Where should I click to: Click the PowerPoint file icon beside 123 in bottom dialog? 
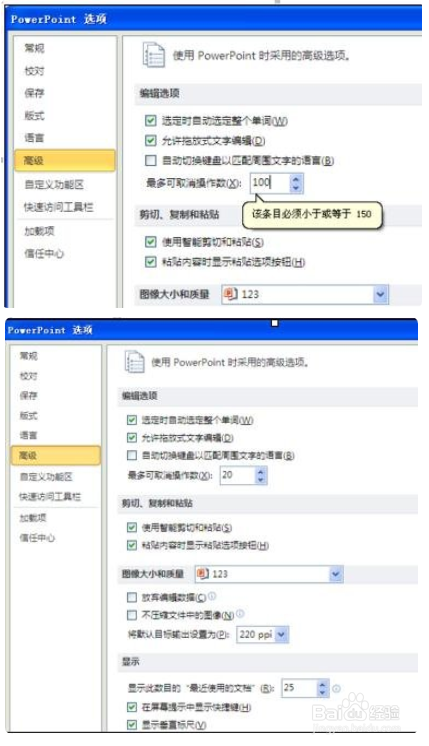click(203, 573)
